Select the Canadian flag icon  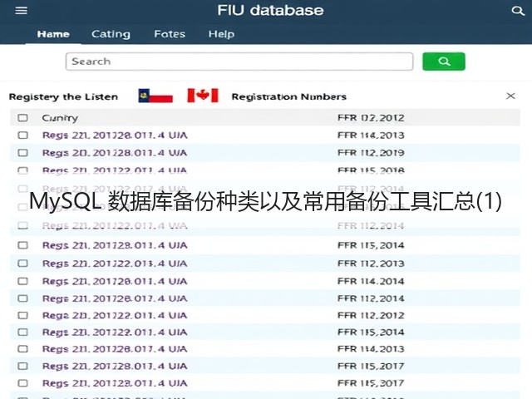(x=203, y=96)
